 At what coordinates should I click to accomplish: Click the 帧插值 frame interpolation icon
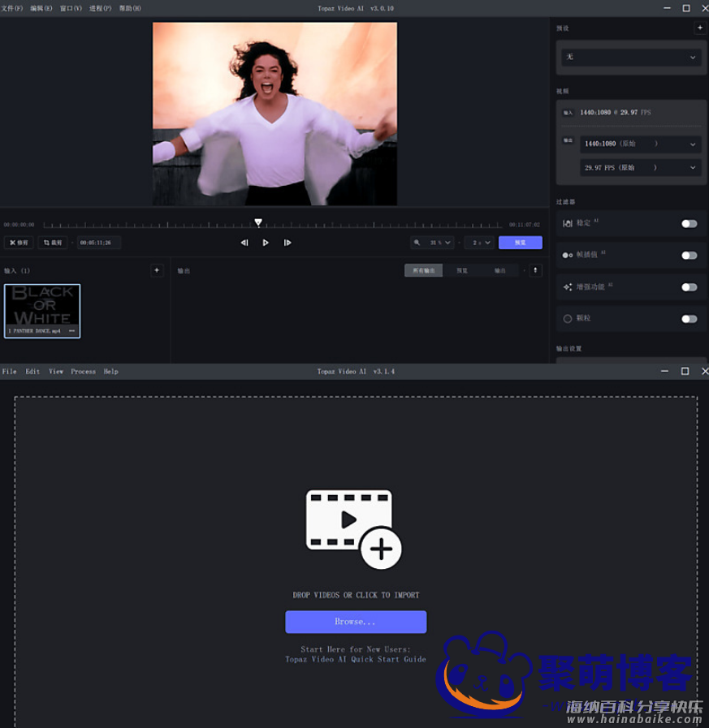[568, 255]
